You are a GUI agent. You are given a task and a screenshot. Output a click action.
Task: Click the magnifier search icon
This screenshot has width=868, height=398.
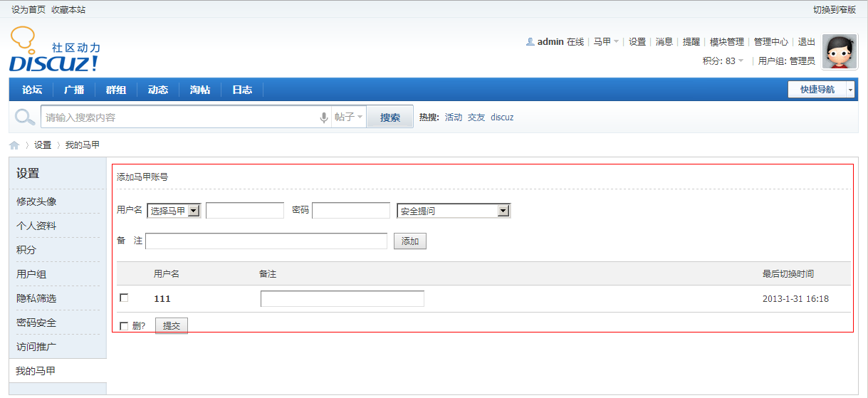(x=25, y=117)
